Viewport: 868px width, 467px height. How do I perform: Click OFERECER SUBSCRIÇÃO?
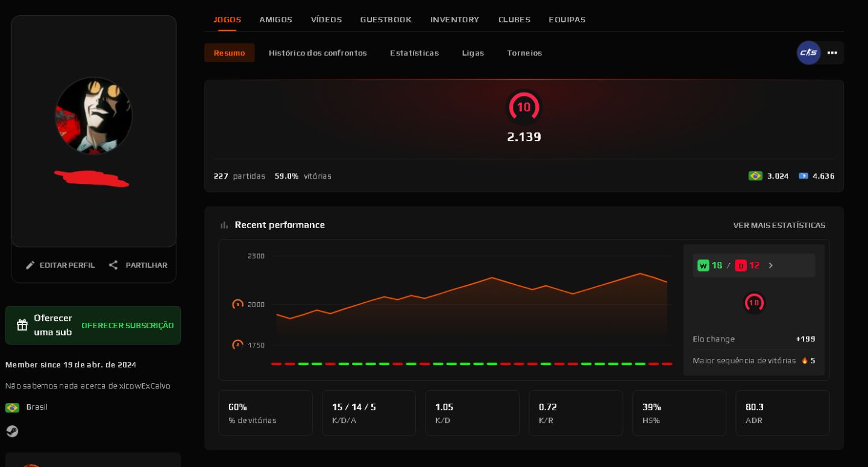pyautogui.click(x=127, y=325)
